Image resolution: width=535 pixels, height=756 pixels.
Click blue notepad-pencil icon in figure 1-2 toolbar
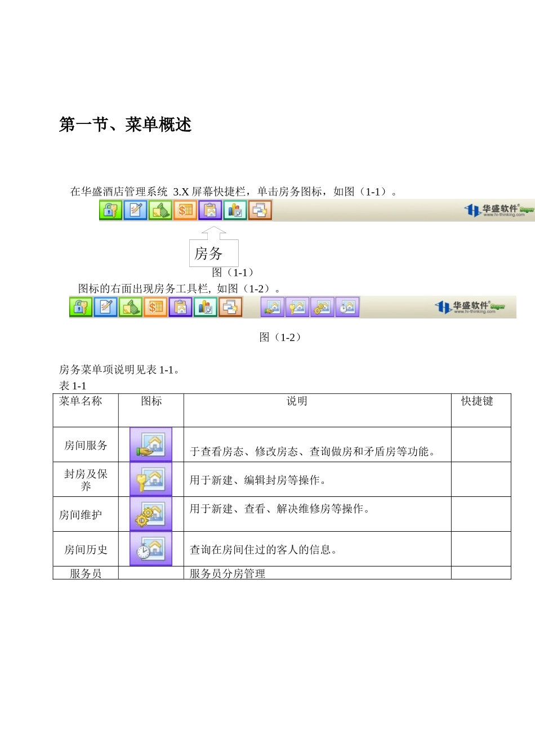pyautogui.click(x=105, y=307)
